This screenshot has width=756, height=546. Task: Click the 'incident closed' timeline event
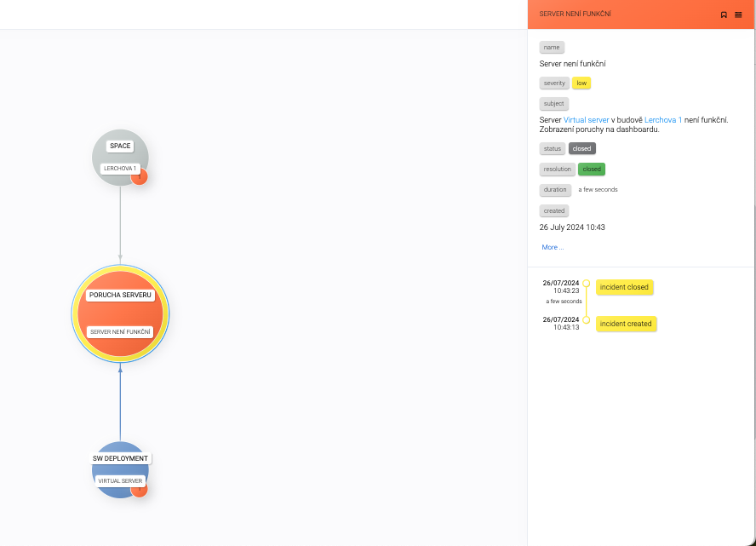(624, 288)
